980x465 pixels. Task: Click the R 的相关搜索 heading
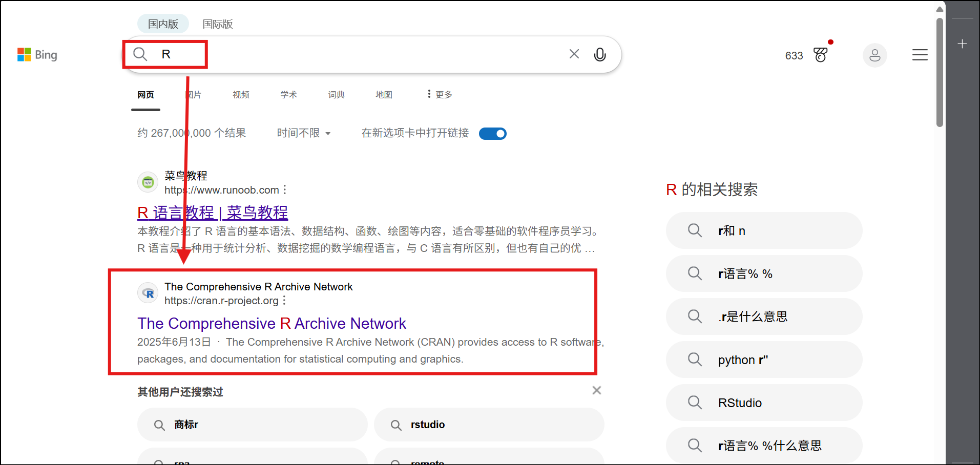pos(712,189)
